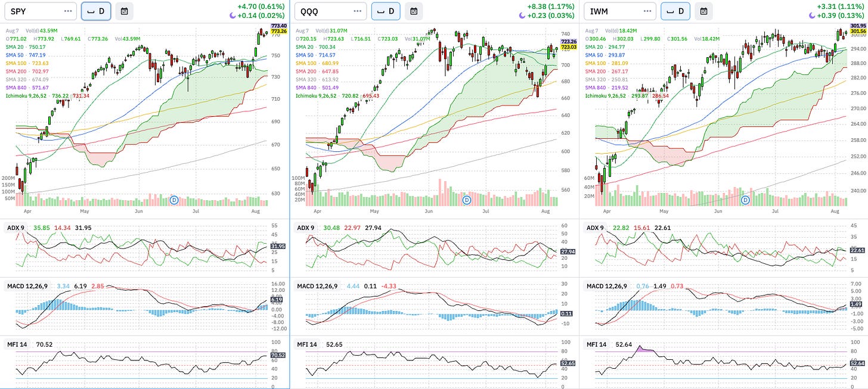Open the IWM daily timeframe selector
This screenshot has height=389, width=868.
point(676,11)
